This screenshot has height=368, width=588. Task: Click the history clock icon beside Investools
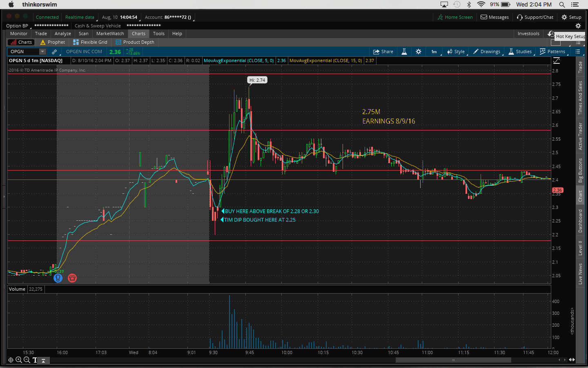pos(551,34)
